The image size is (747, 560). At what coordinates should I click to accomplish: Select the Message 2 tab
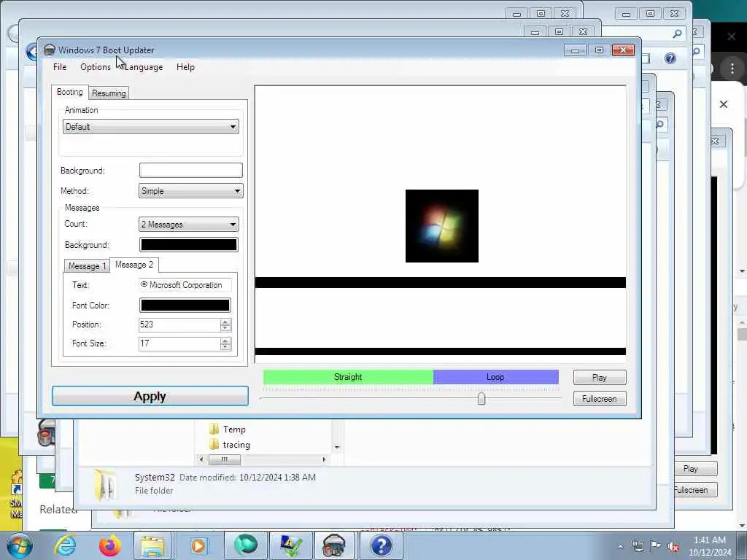[134, 265]
